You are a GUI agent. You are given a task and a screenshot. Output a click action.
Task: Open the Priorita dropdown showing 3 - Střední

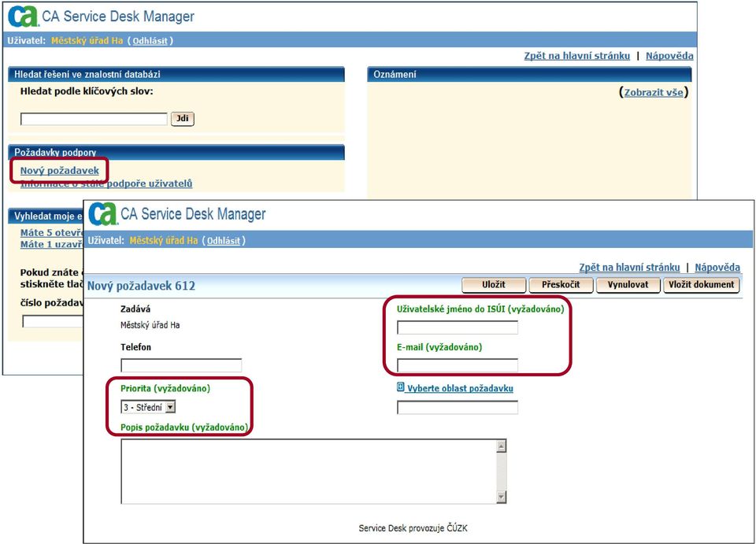click(148, 407)
